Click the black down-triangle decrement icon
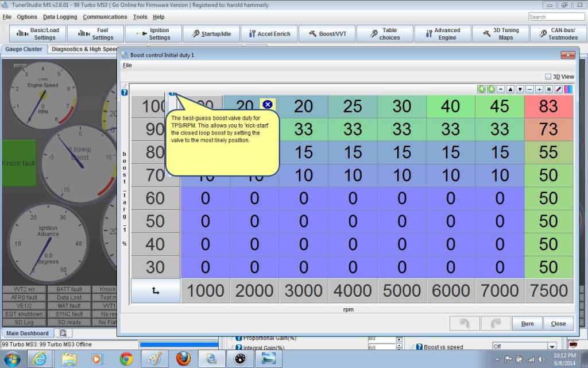588x368 pixels. tap(520, 89)
